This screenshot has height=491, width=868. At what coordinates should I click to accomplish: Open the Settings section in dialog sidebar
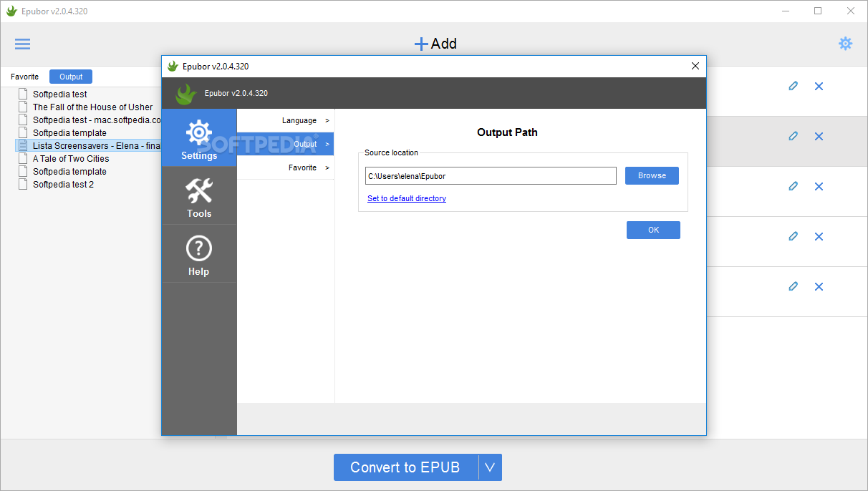point(199,138)
